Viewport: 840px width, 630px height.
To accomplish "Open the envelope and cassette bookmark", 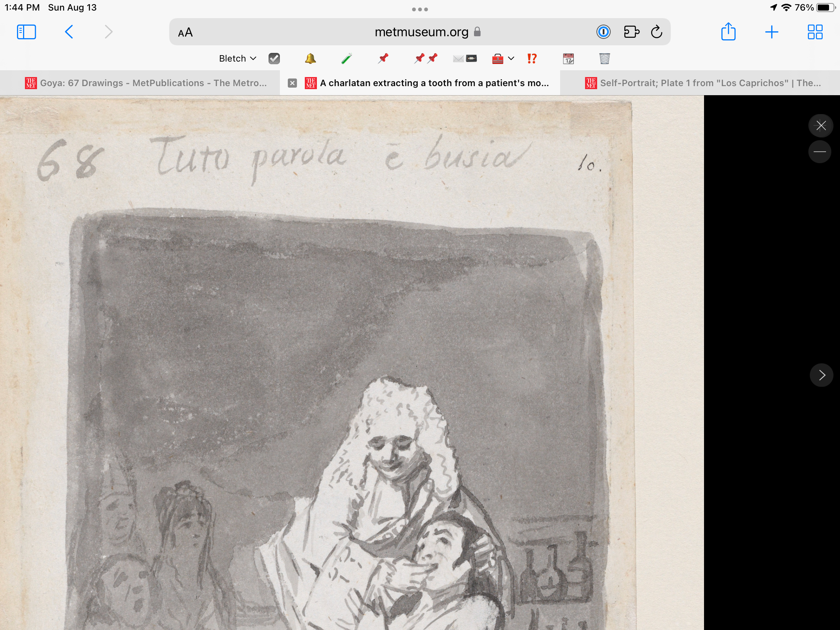I will click(465, 59).
